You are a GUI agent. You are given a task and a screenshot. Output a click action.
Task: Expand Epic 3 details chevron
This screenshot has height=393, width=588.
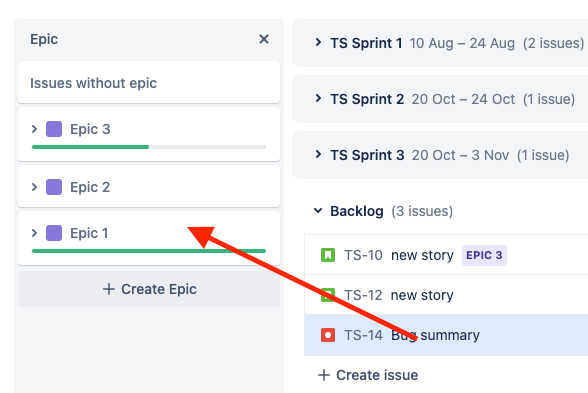(x=34, y=129)
